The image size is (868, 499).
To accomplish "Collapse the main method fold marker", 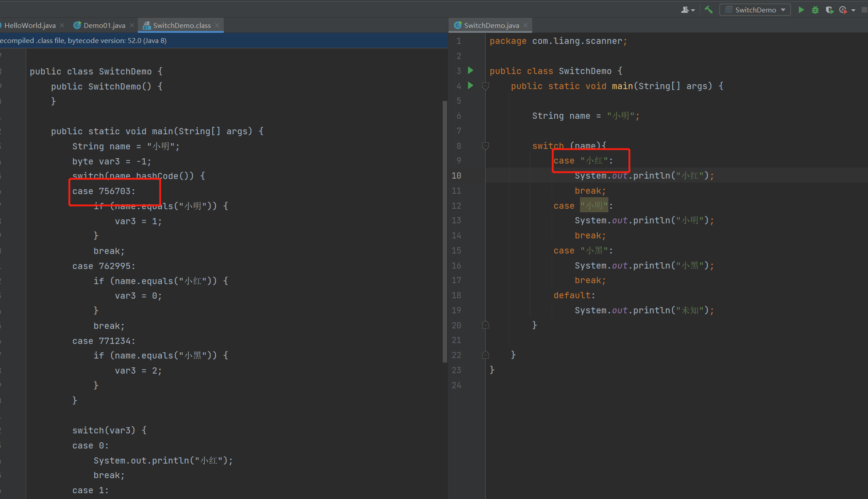I will (x=486, y=86).
